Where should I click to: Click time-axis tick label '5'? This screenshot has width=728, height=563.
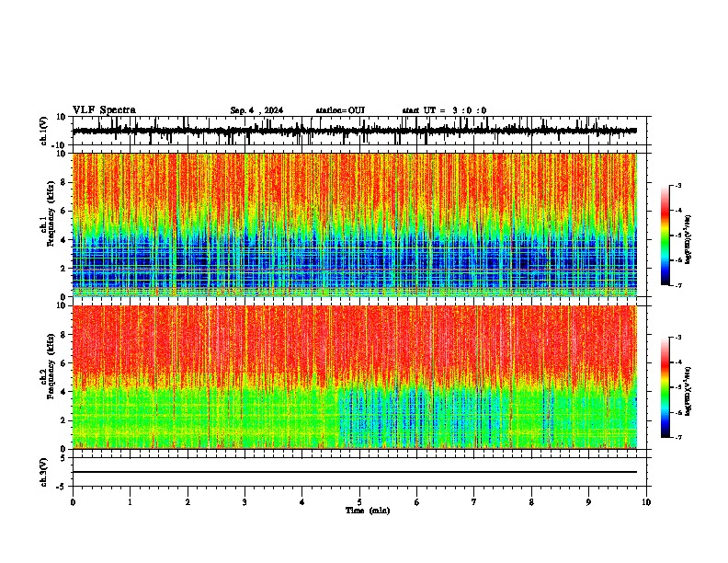359,502
